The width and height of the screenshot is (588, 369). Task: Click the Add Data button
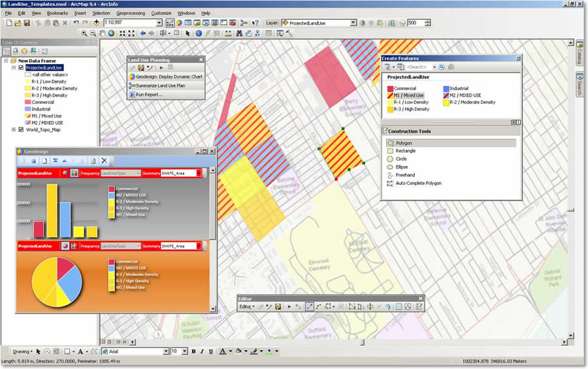point(96,23)
